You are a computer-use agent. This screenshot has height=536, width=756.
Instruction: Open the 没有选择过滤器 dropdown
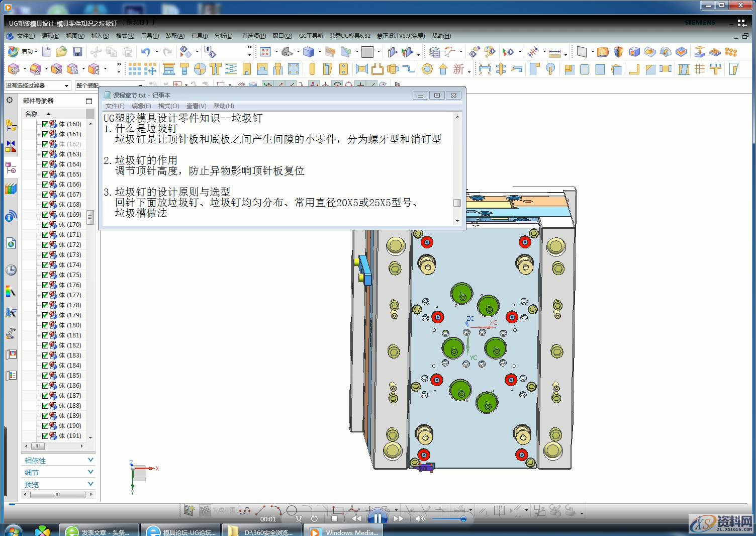pos(66,85)
